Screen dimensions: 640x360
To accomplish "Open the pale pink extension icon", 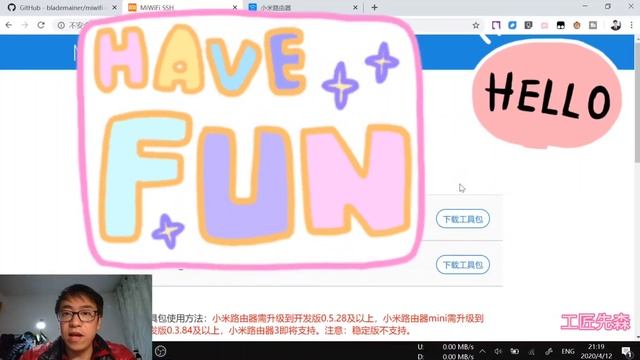I will tap(544, 25).
